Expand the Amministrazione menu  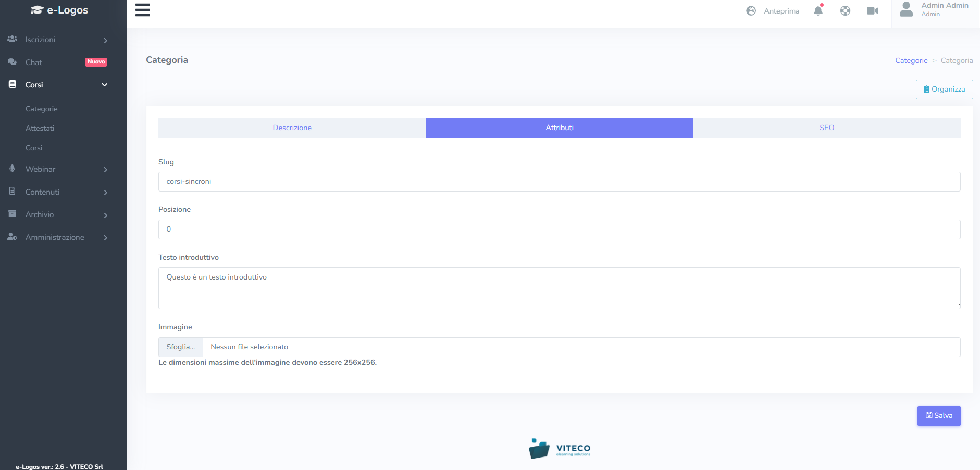[x=57, y=237]
